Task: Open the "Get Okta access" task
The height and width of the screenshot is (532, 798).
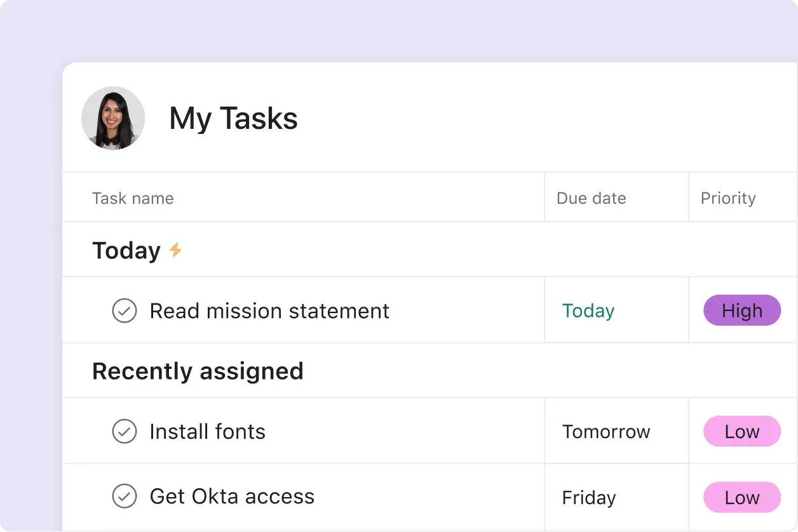Action: [x=231, y=497]
